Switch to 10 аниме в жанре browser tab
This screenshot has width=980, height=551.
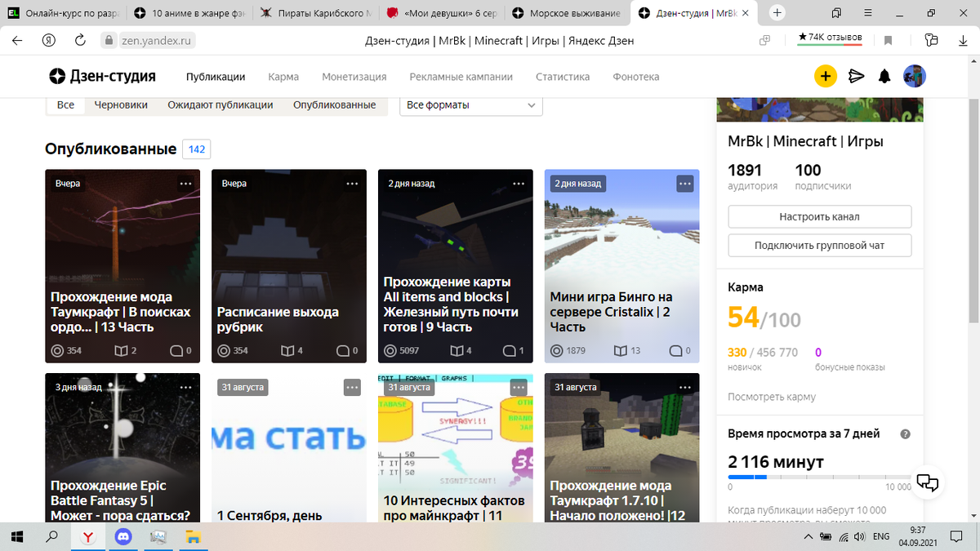[189, 13]
